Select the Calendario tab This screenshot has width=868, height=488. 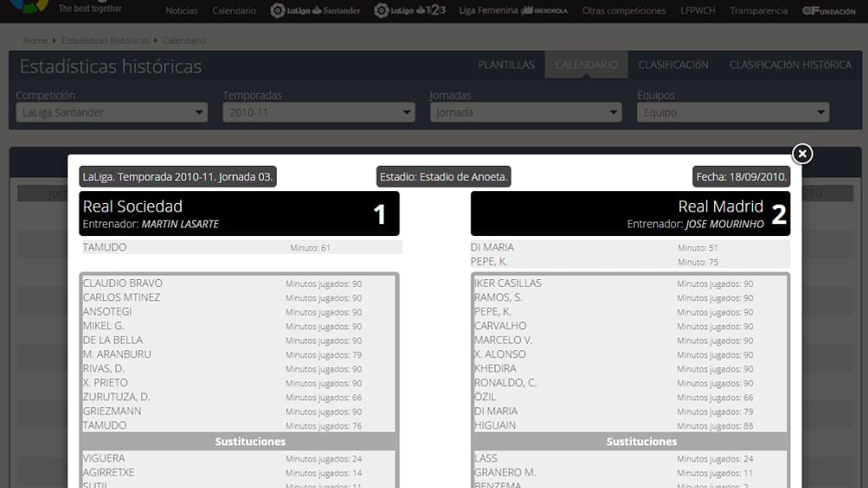tap(586, 65)
